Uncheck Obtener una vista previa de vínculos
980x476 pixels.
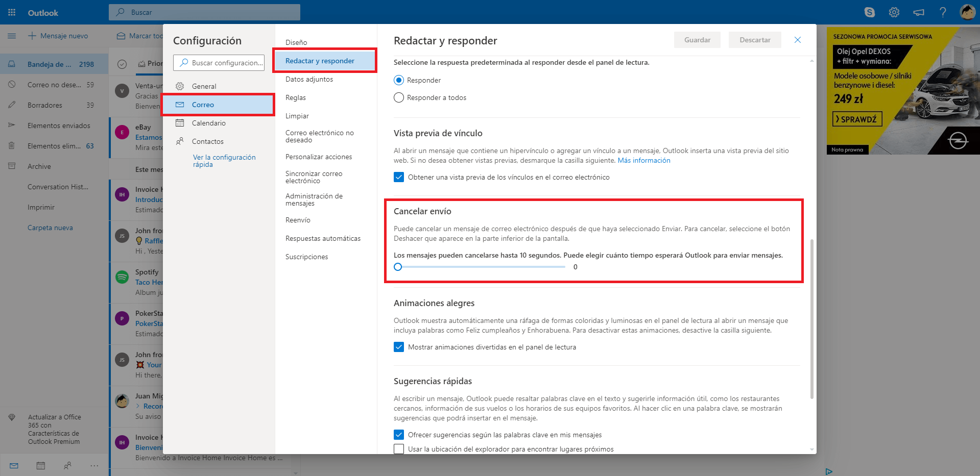pyautogui.click(x=399, y=177)
